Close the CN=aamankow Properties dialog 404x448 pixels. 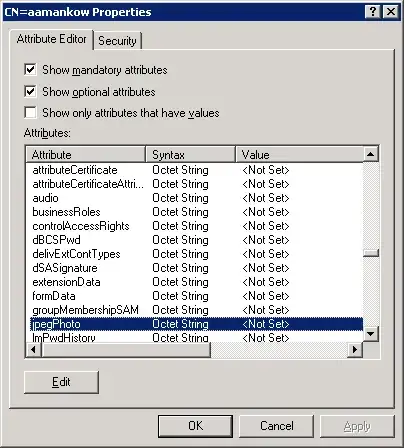(391, 12)
